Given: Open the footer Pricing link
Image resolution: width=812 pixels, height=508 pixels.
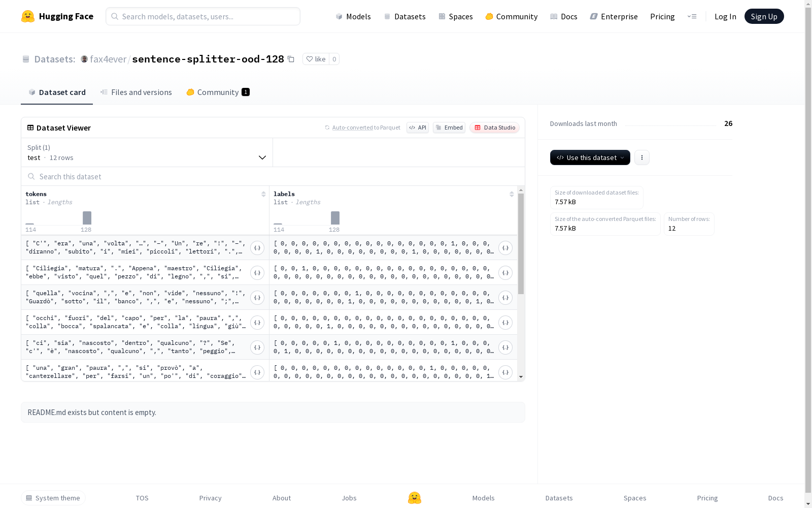Looking at the screenshot, I should tap(707, 498).
